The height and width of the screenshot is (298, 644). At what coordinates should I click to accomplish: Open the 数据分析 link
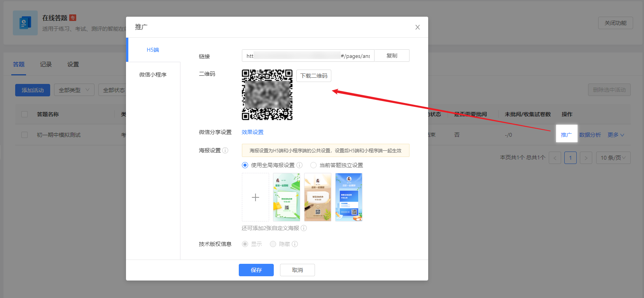[x=590, y=135]
